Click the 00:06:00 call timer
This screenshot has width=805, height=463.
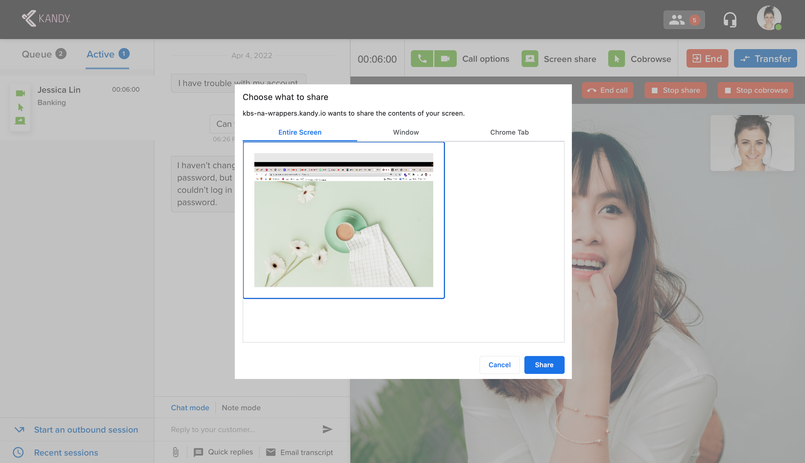point(377,59)
